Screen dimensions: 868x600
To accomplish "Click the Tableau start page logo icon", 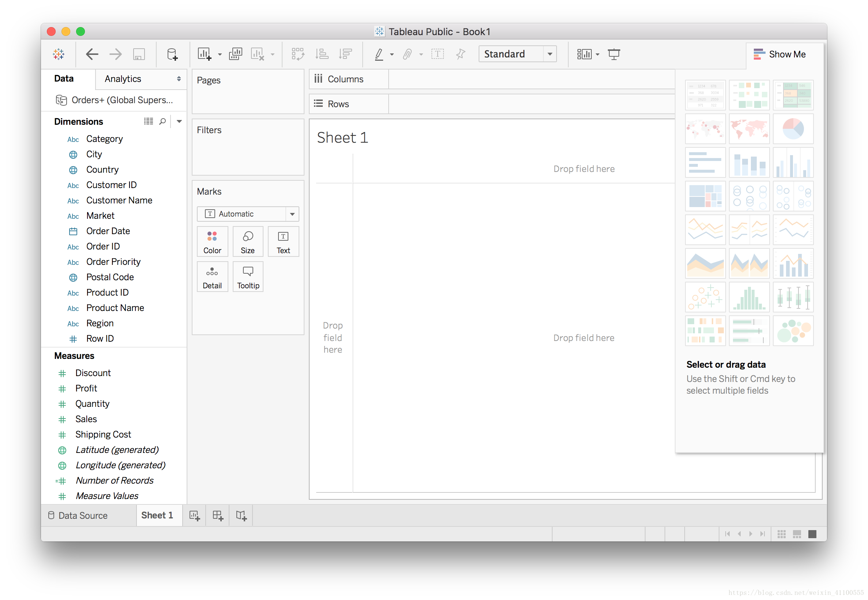I will click(x=59, y=54).
